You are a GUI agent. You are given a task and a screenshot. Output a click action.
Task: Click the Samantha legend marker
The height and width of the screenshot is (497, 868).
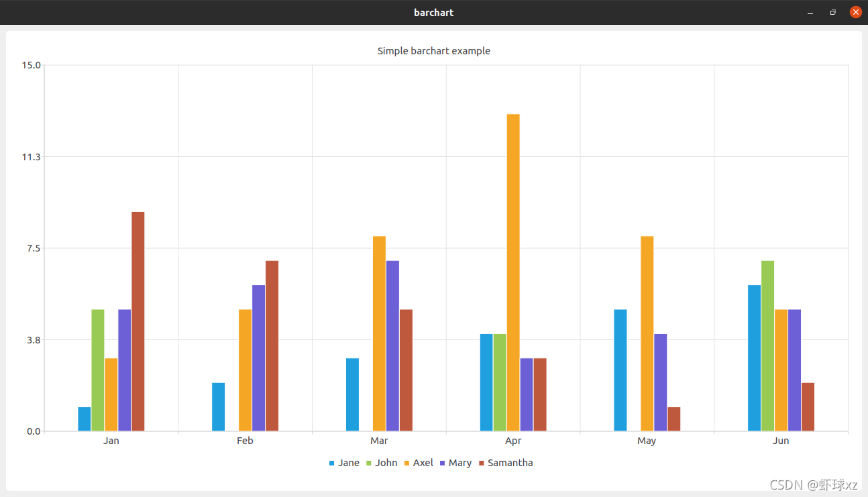(482, 463)
